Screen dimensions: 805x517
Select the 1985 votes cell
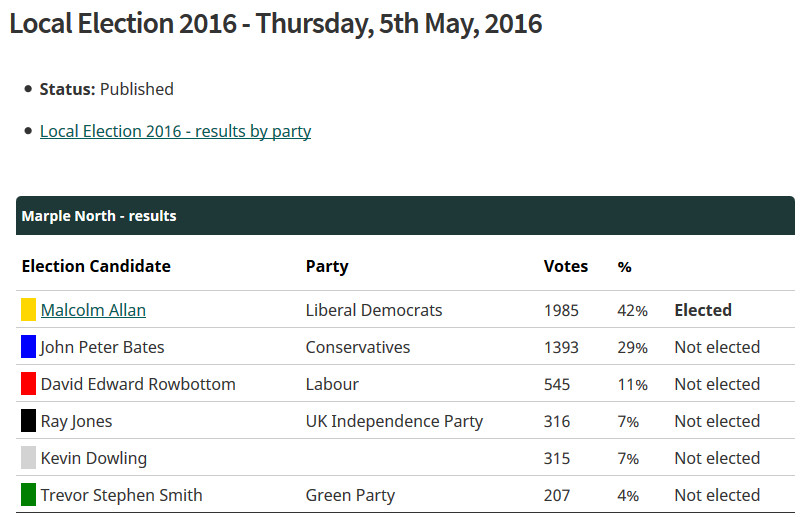click(561, 310)
